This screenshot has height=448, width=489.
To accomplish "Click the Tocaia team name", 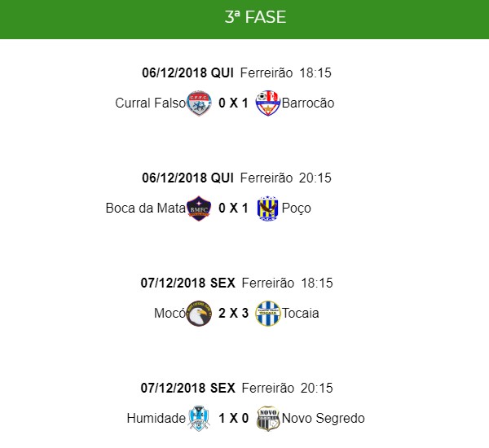I will [x=300, y=313].
